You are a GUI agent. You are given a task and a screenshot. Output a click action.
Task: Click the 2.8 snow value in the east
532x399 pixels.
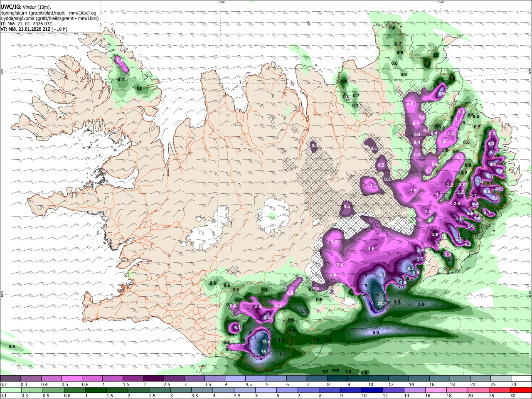(457, 204)
